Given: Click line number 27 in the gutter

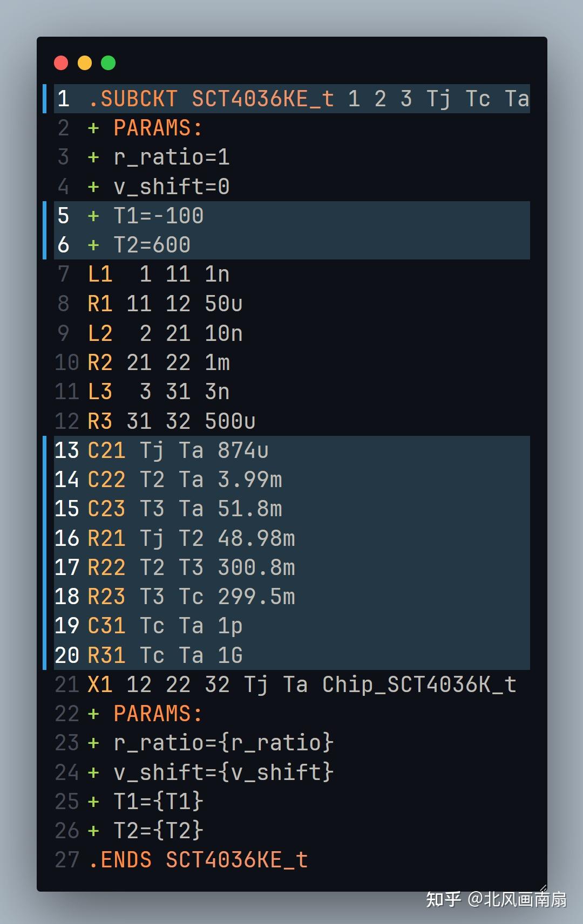Looking at the screenshot, I should (x=67, y=860).
